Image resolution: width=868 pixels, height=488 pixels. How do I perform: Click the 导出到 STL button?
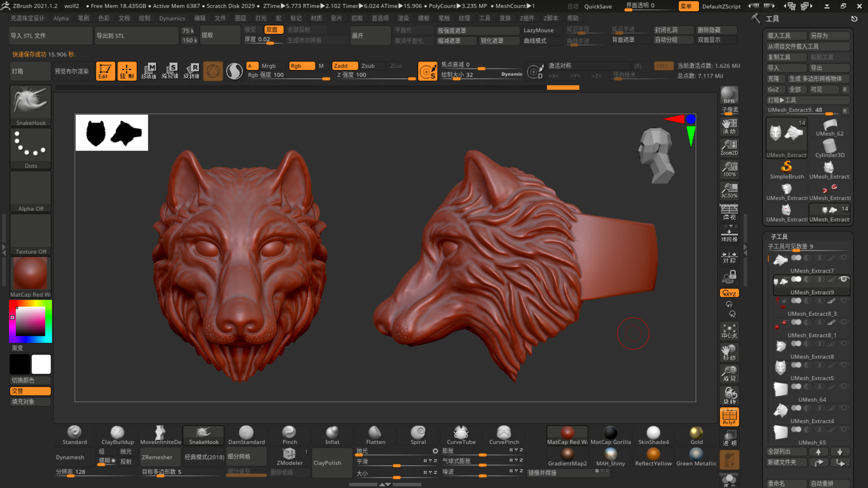click(136, 35)
